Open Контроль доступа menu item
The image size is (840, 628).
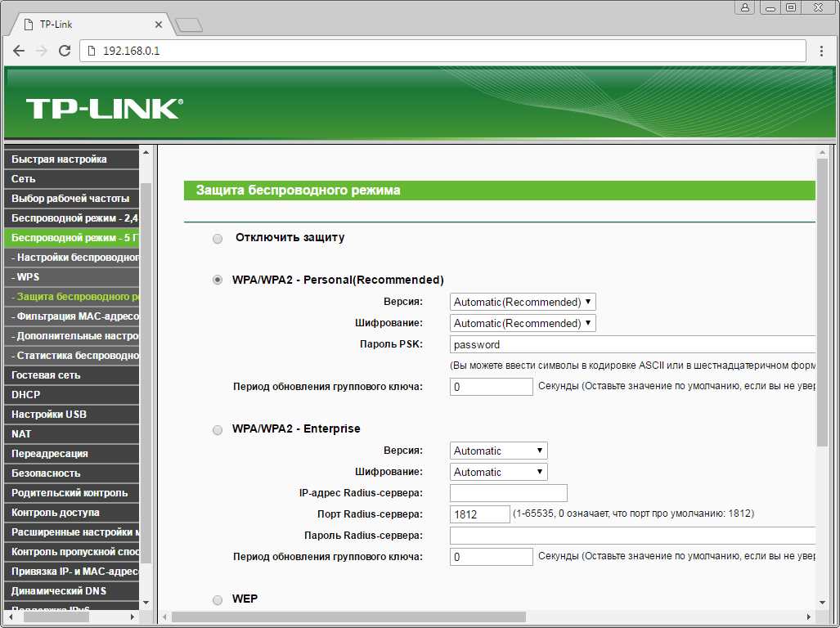click(71, 513)
